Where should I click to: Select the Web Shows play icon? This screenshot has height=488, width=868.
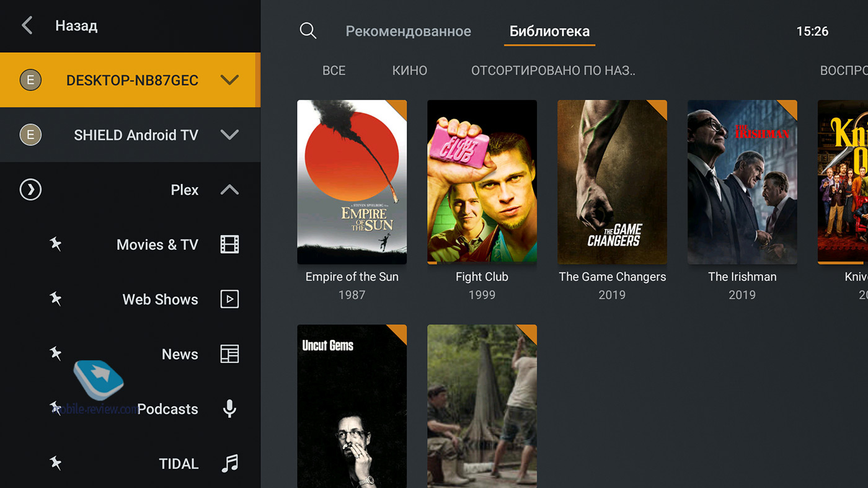(x=229, y=299)
